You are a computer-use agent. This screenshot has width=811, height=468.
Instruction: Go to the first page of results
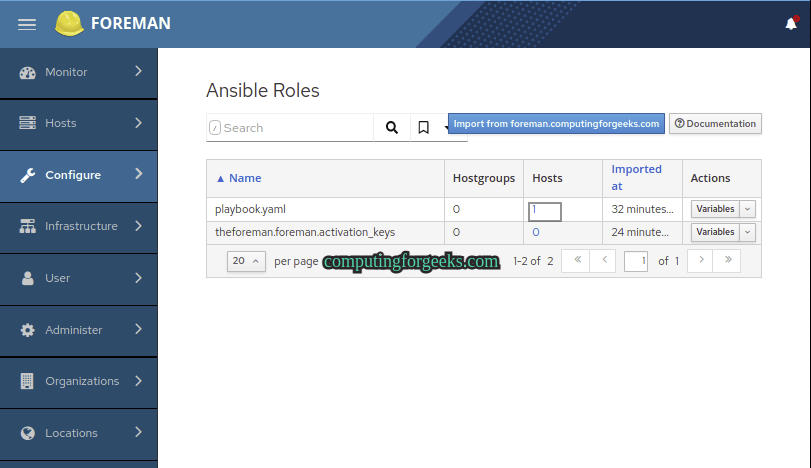577,260
